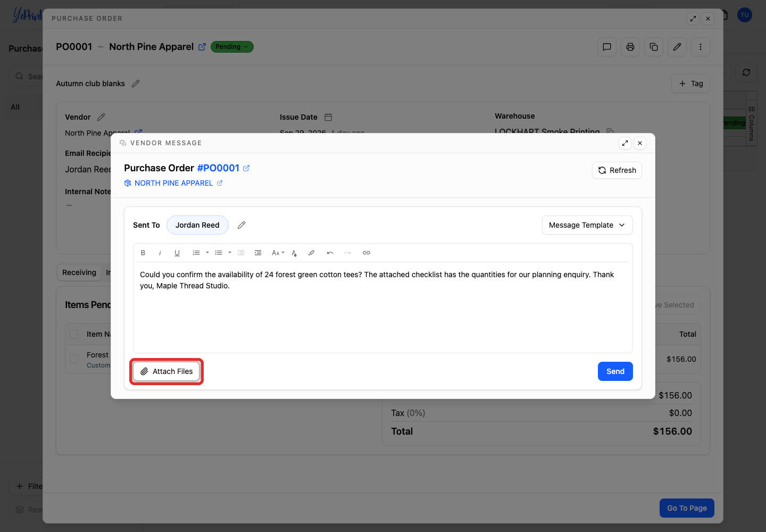This screenshot has width=766, height=532.
Task: Open the font size dropdown
Action: [x=278, y=253]
